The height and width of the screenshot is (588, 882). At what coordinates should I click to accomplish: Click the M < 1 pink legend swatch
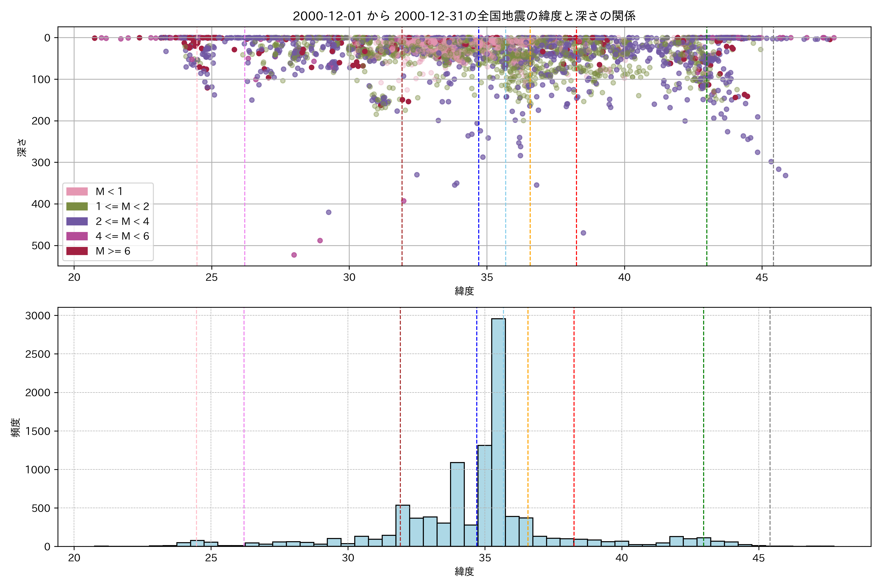(x=77, y=191)
